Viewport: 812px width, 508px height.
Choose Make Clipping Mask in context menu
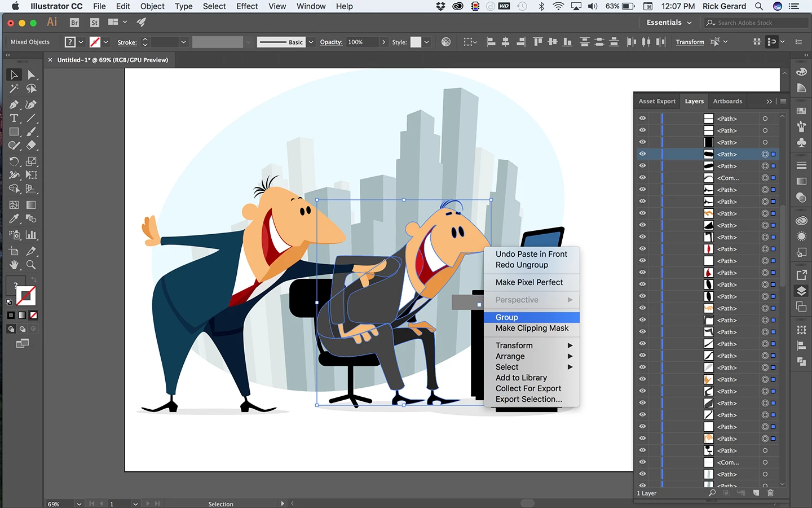click(532, 328)
